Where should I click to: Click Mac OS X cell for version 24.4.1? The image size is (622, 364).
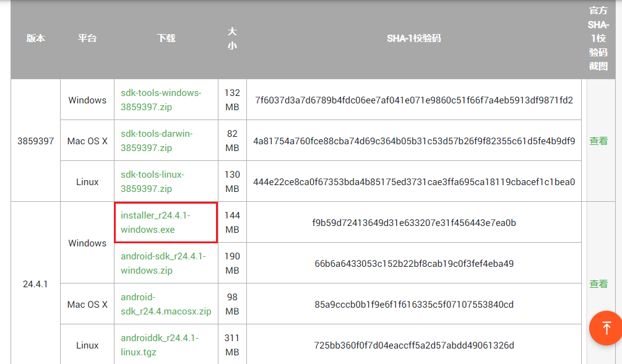click(87, 305)
